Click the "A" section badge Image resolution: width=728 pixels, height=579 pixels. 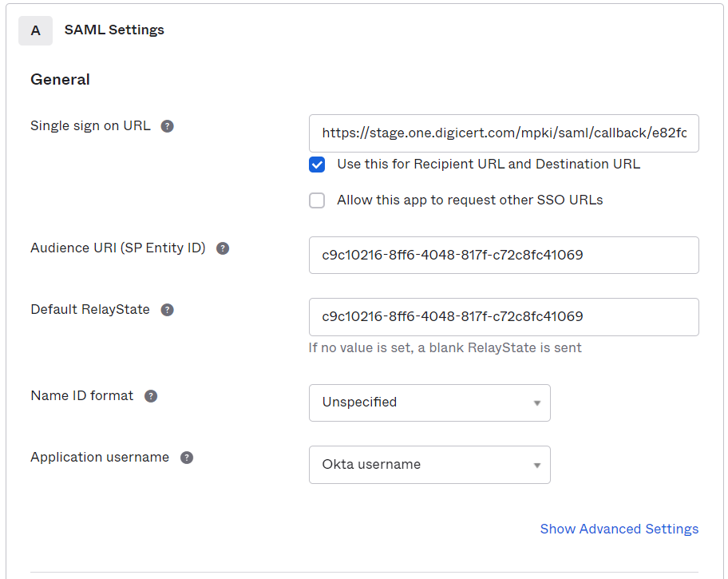(x=35, y=30)
